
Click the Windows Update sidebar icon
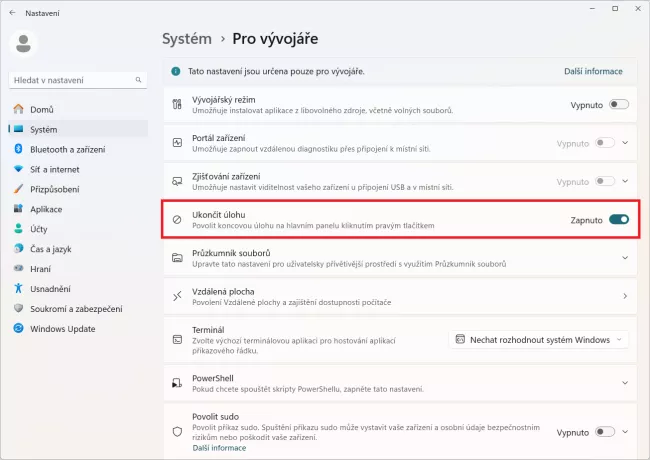click(x=18, y=329)
